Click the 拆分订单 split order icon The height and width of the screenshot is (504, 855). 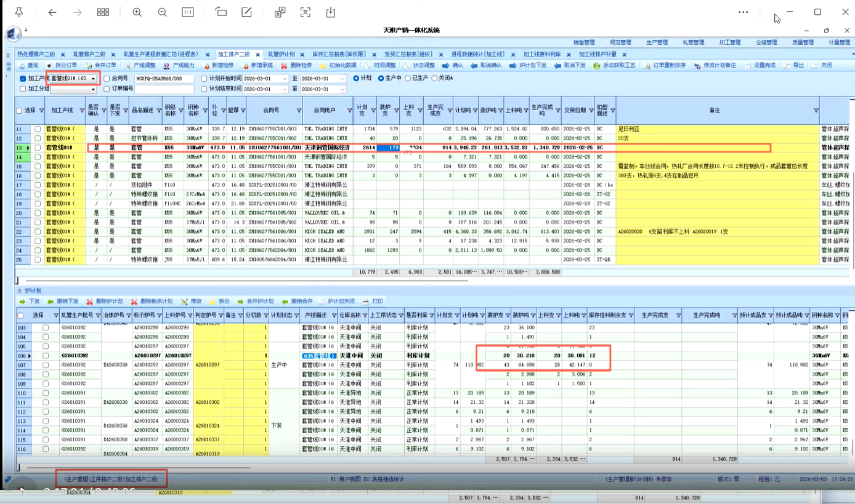pos(50,65)
